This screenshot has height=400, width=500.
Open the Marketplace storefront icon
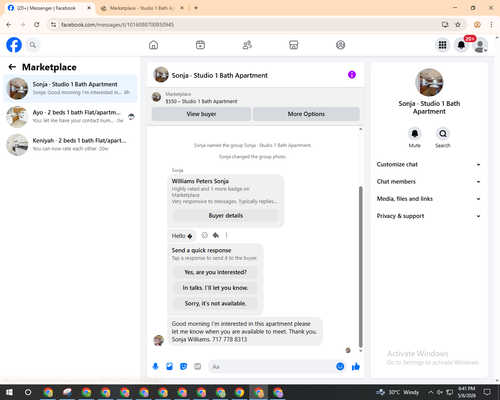[x=294, y=45]
